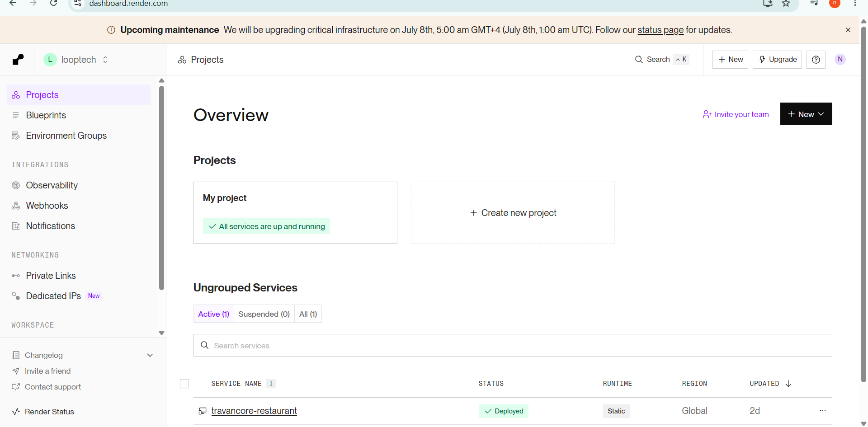Image resolution: width=868 pixels, height=427 pixels.
Task: Open the status page link
Action: click(660, 30)
